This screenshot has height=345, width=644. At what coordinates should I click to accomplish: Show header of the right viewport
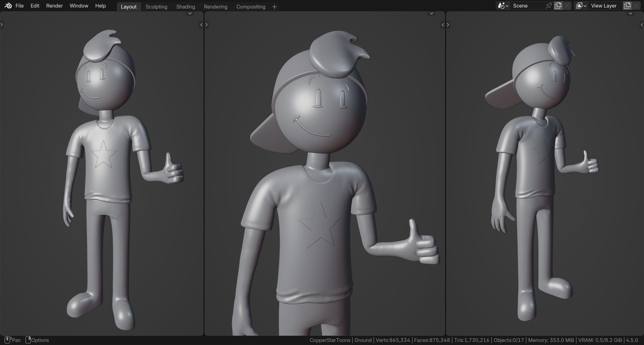pyautogui.click(x=630, y=14)
